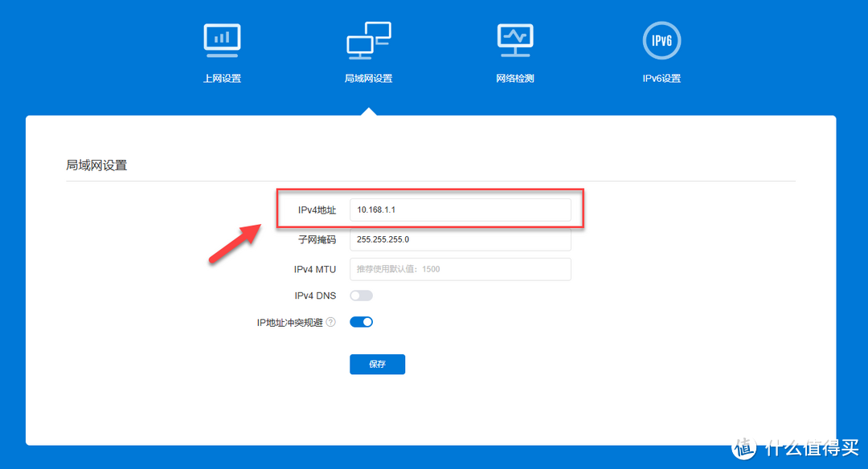Viewport: 868px width, 469px height.
Task: Click the 什么值得买 watermark logo
Action: (796, 446)
